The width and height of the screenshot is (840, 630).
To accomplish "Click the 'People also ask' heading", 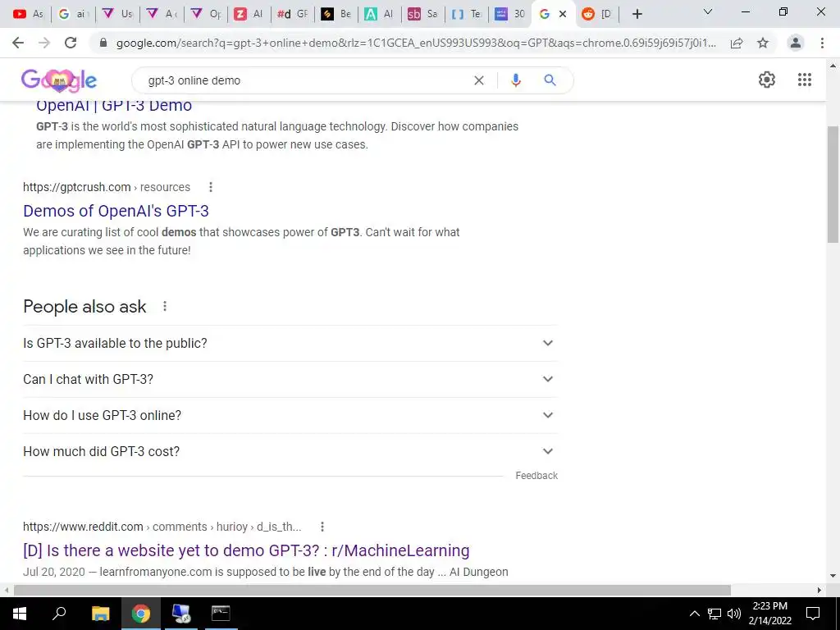I will (x=84, y=307).
